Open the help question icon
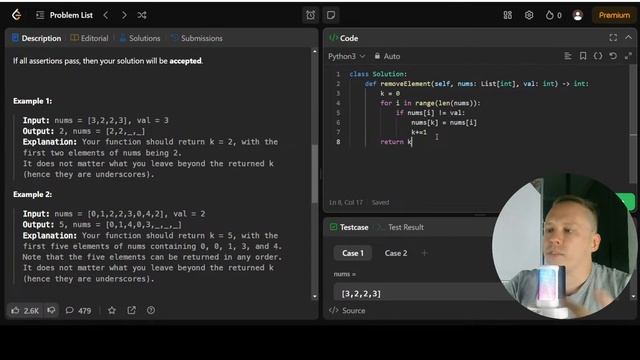640x360 pixels. pyautogui.click(x=151, y=311)
